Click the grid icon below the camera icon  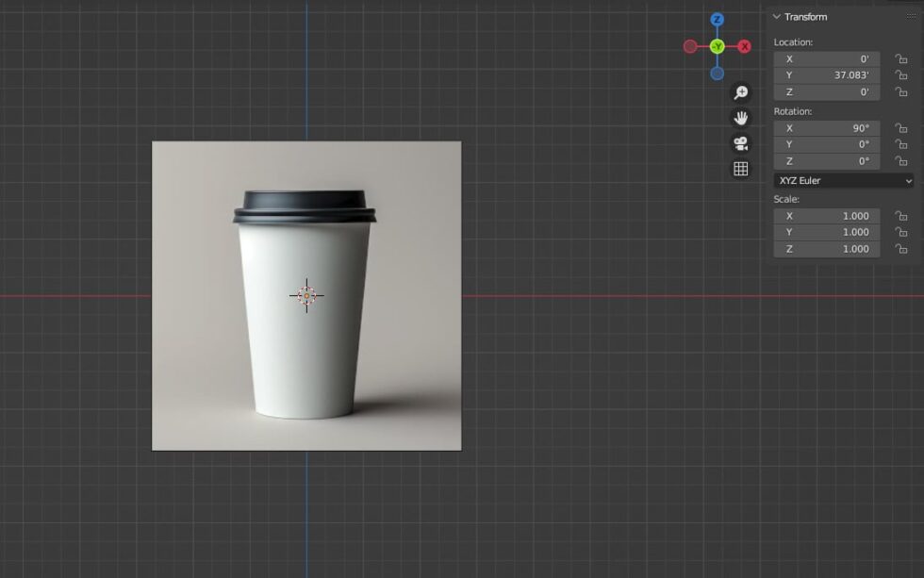[741, 168]
